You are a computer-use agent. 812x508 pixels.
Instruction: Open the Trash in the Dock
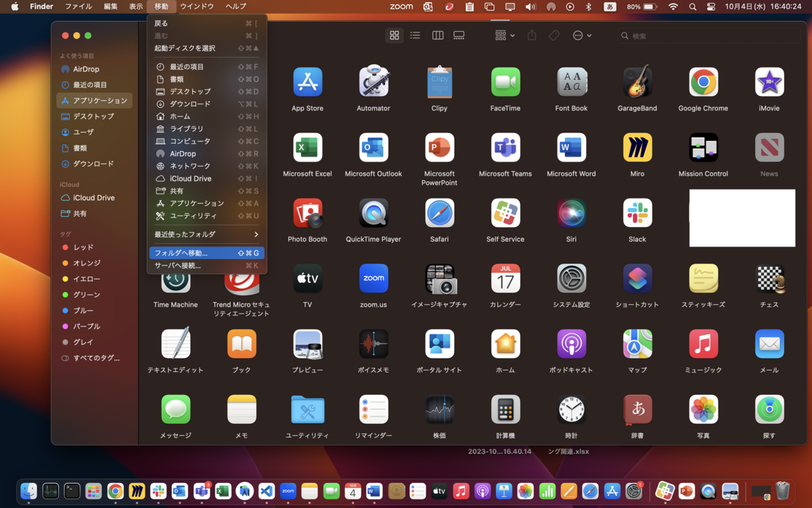click(783, 490)
